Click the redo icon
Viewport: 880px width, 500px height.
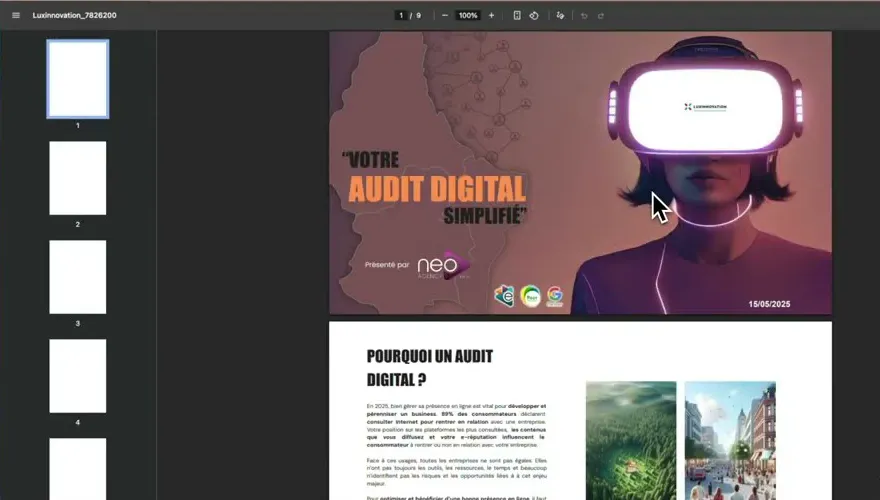coord(601,15)
